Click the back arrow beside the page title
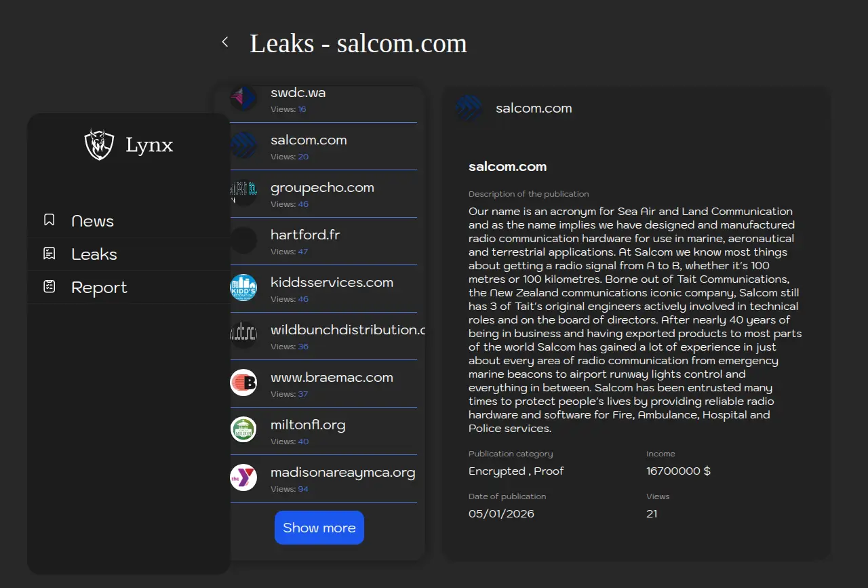The image size is (868, 588). [225, 43]
